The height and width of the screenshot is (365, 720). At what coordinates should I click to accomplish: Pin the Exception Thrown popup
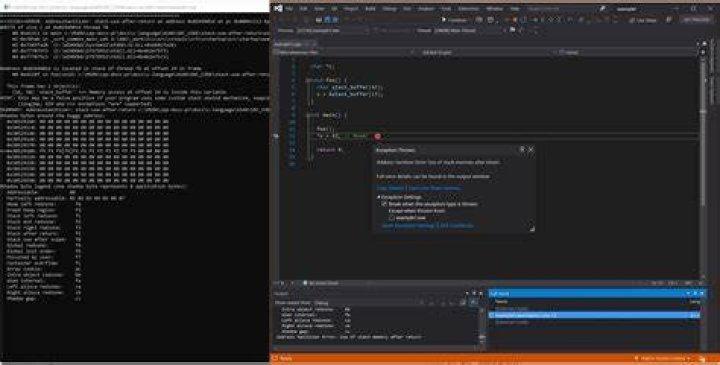(522, 150)
